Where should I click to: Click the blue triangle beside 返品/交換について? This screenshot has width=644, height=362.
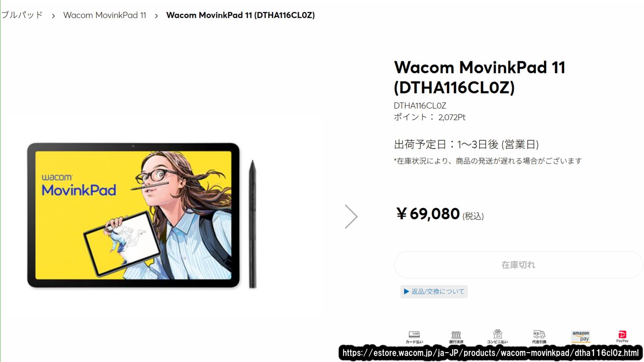406,292
